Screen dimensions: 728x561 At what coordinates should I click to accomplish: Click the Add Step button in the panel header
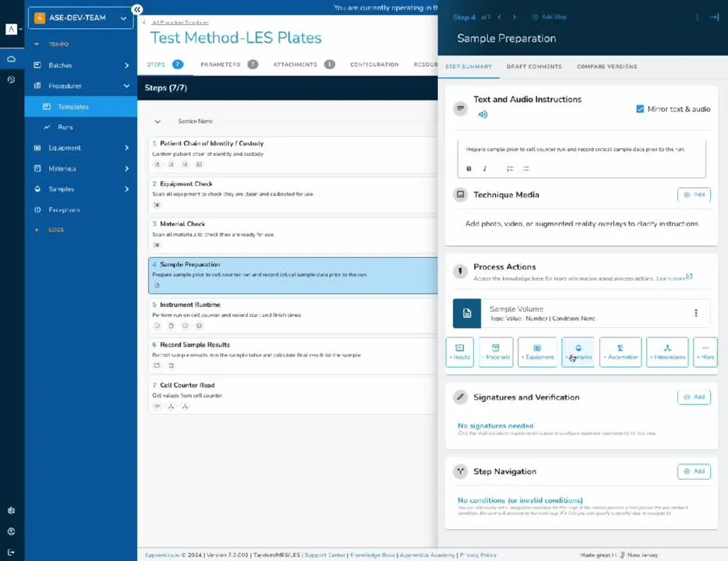point(549,16)
